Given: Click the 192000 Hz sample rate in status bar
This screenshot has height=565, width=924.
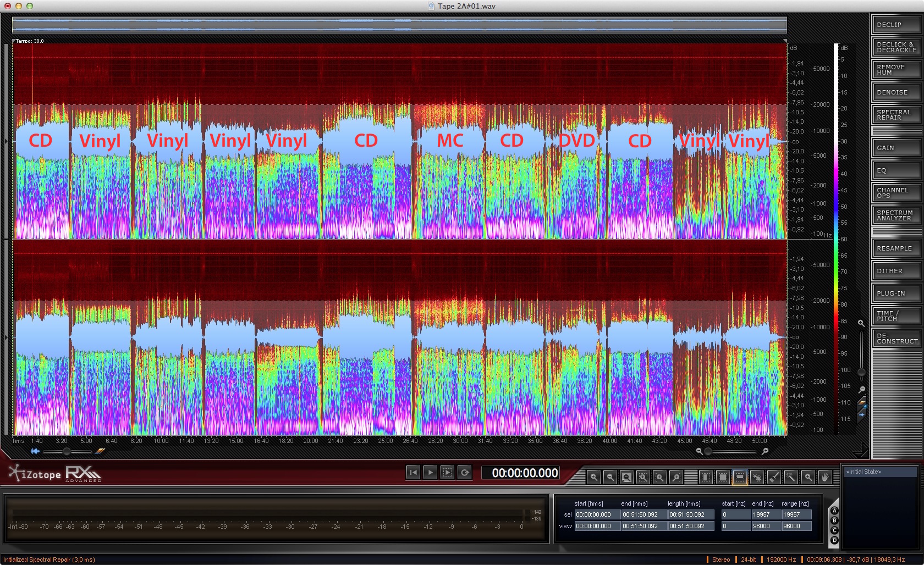Looking at the screenshot, I should click(x=781, y=560).
